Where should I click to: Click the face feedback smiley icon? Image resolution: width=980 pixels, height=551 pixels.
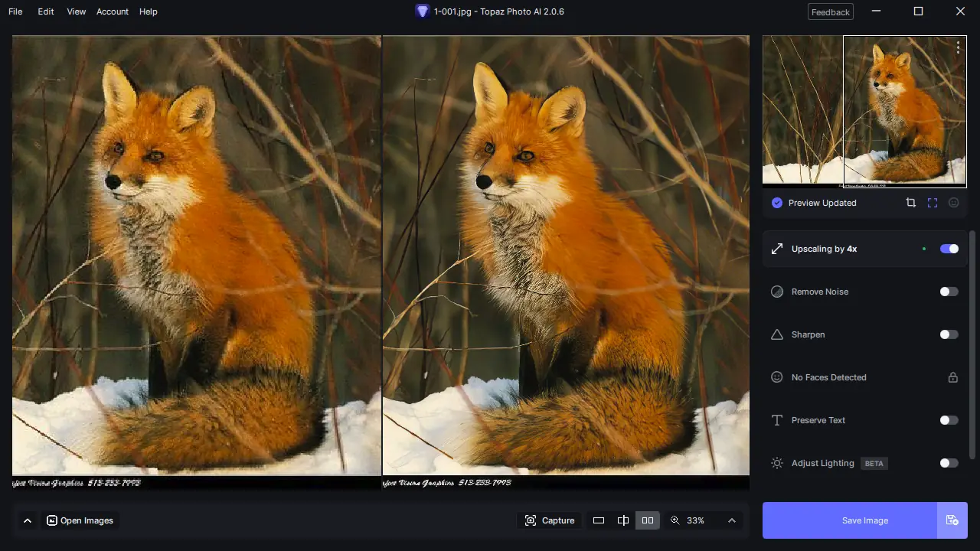tap(953, 202)
